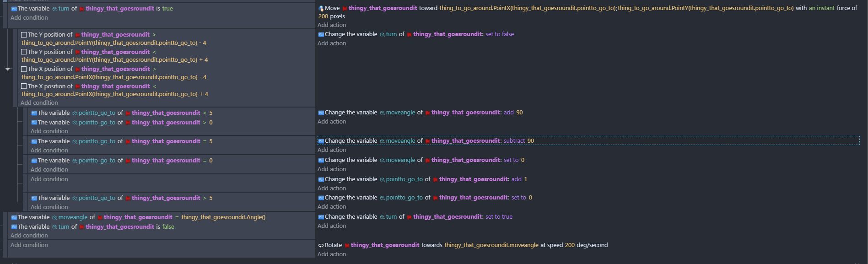Click Var icon of 'turn is true' condition

14,9
